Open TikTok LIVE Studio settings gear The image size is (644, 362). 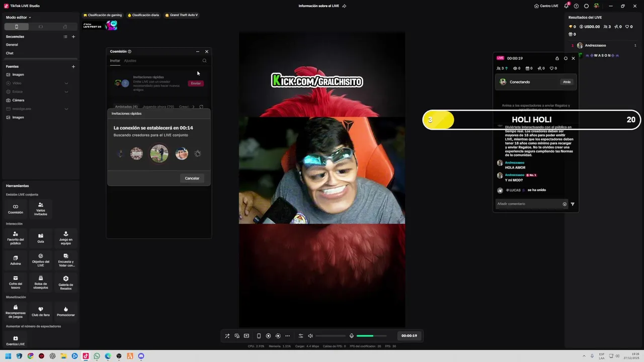click(x=586, y=6)
